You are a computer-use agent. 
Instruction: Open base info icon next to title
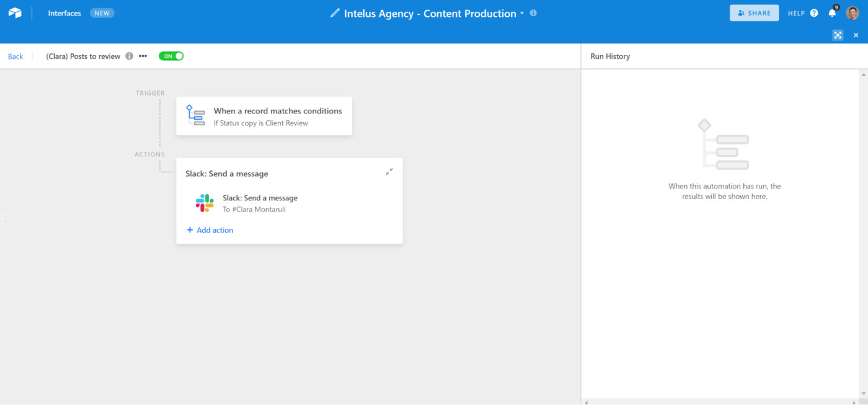pos(533,13)
